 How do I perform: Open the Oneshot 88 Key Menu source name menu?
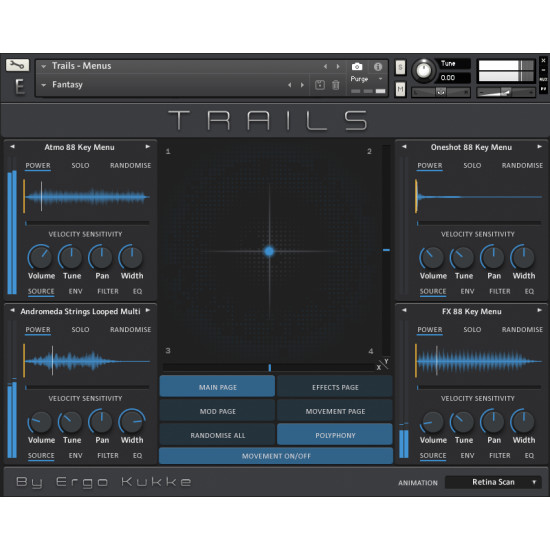tap(471, 147)
